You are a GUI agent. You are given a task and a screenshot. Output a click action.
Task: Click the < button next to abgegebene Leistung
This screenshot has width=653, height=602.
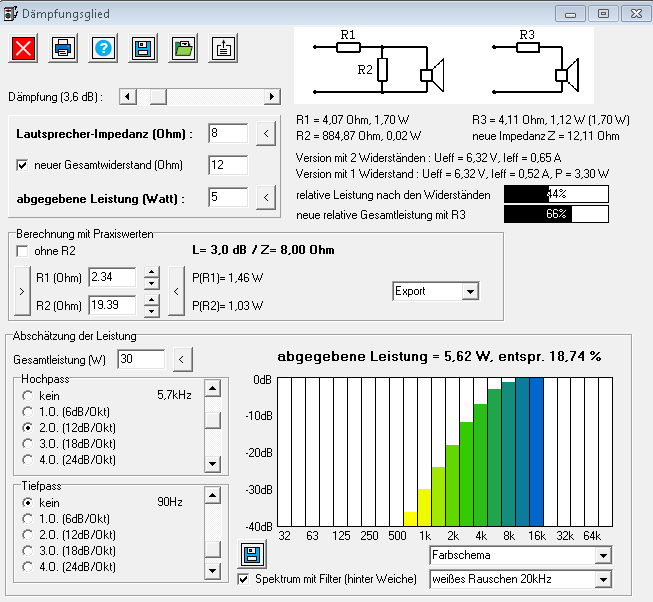point(266,197)
